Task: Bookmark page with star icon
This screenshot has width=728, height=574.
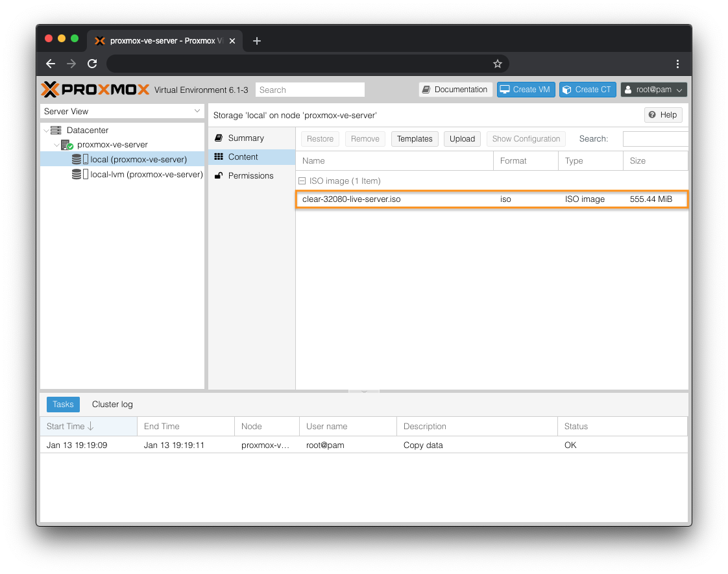Action: (497, 64)
